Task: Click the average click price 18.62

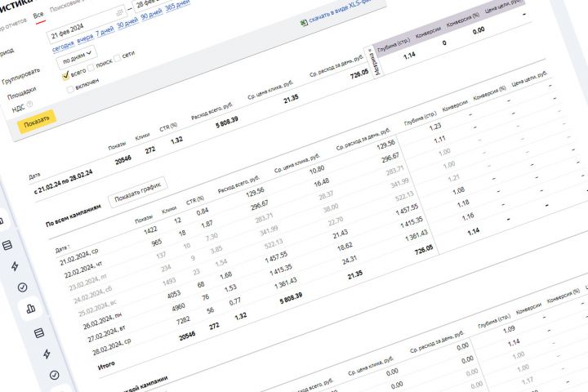Action: point(345,247)
